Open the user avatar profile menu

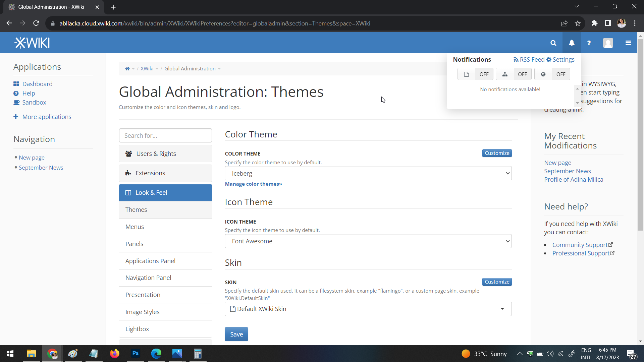tap(608, 43)
